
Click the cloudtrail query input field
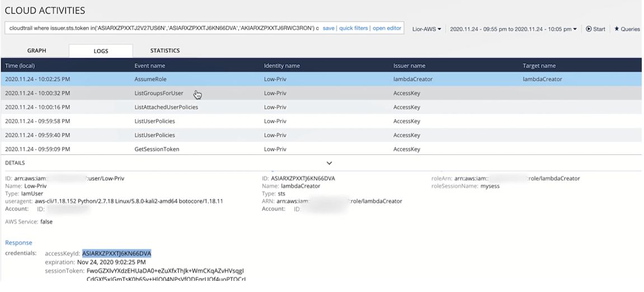click(162, 28)
